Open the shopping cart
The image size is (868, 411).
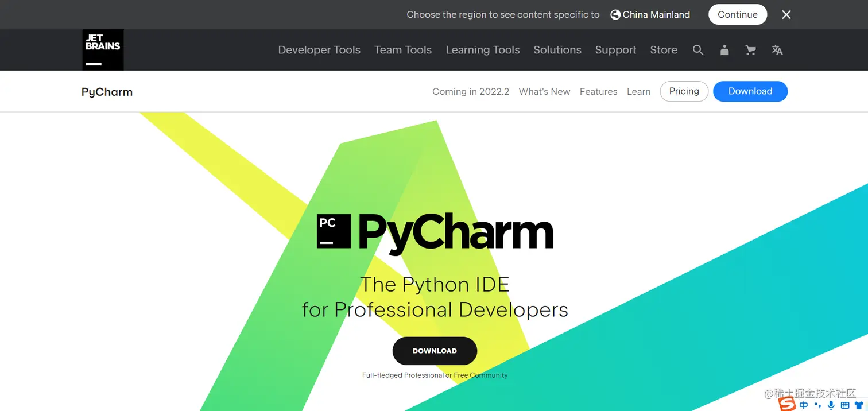(750, 51)
